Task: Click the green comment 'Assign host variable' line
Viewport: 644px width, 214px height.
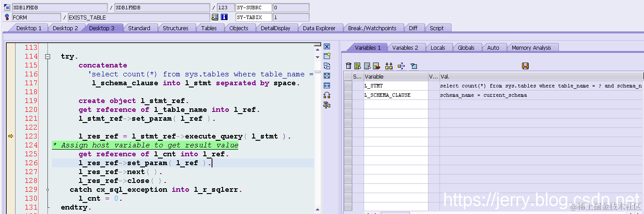Action: (145, 145)
